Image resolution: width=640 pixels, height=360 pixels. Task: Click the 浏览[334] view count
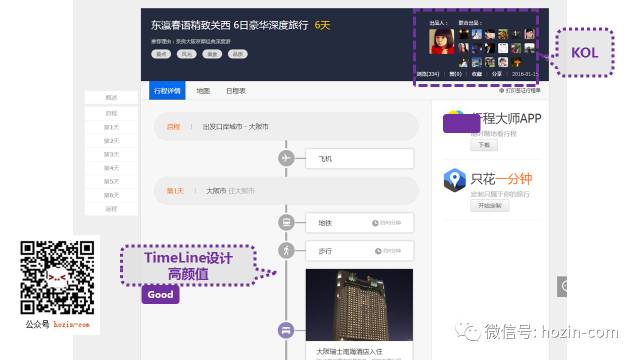pos(428,74)
